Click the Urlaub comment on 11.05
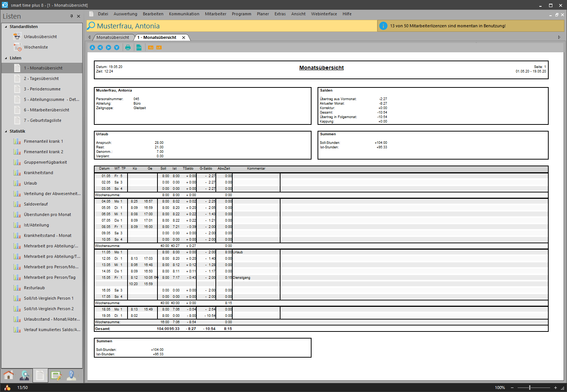The image size is (567, 392). (x=238, y=252)
